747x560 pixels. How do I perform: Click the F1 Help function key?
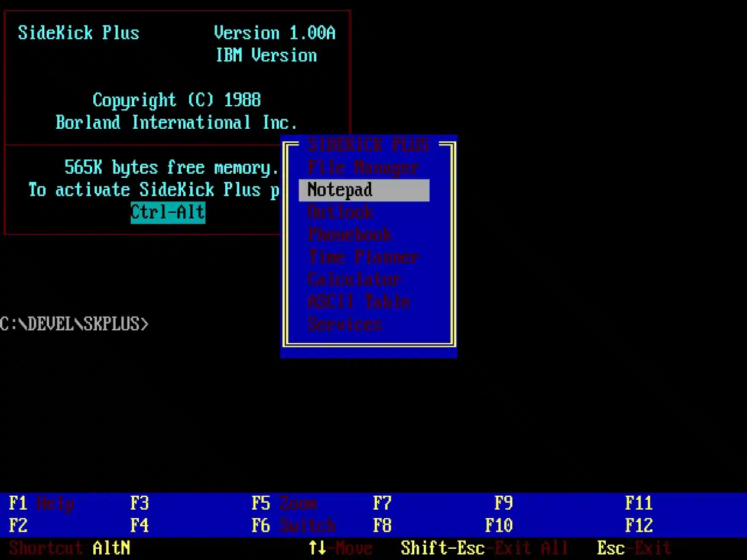pos(41,503)
